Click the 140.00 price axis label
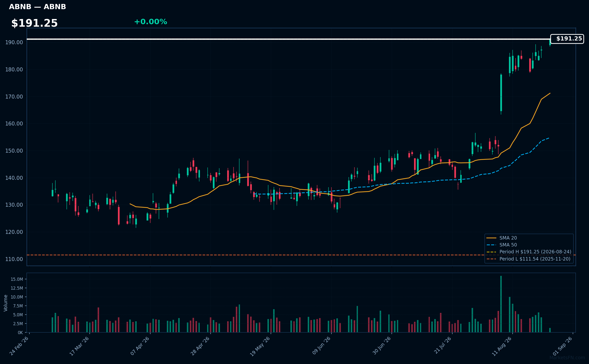The width and height of the screenshot is (589, 364). (x=14, y=178)
